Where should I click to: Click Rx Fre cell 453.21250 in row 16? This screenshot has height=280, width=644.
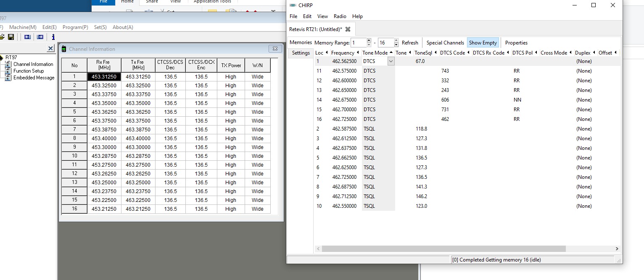(x=104, y=209)
